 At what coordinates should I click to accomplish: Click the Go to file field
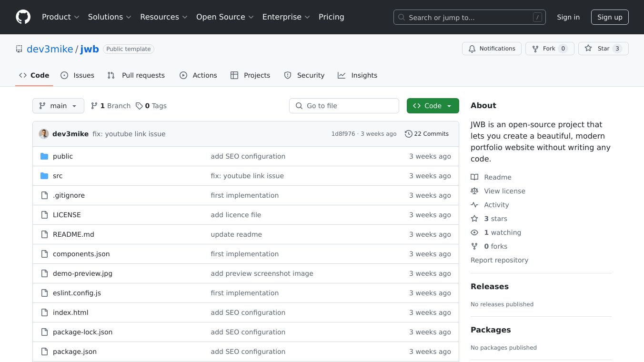[344, 106]
